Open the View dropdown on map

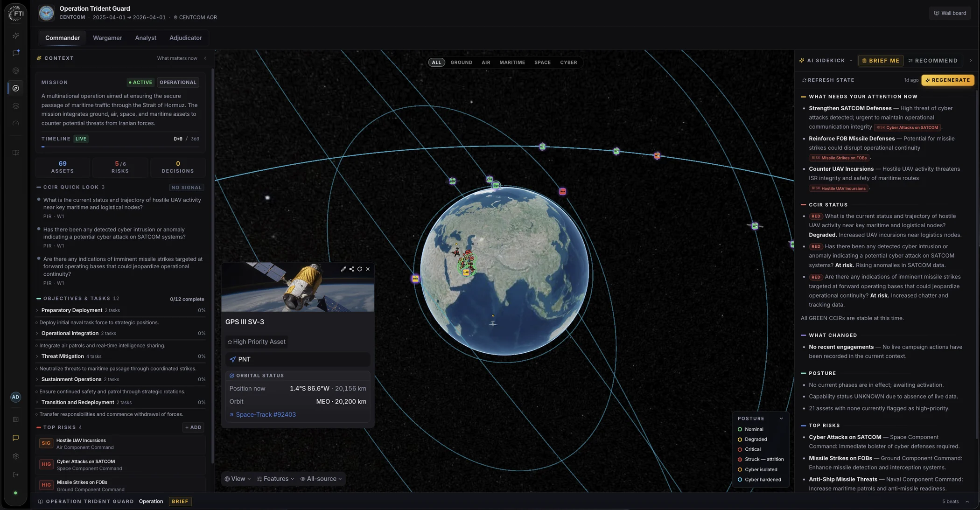[238, 479]
